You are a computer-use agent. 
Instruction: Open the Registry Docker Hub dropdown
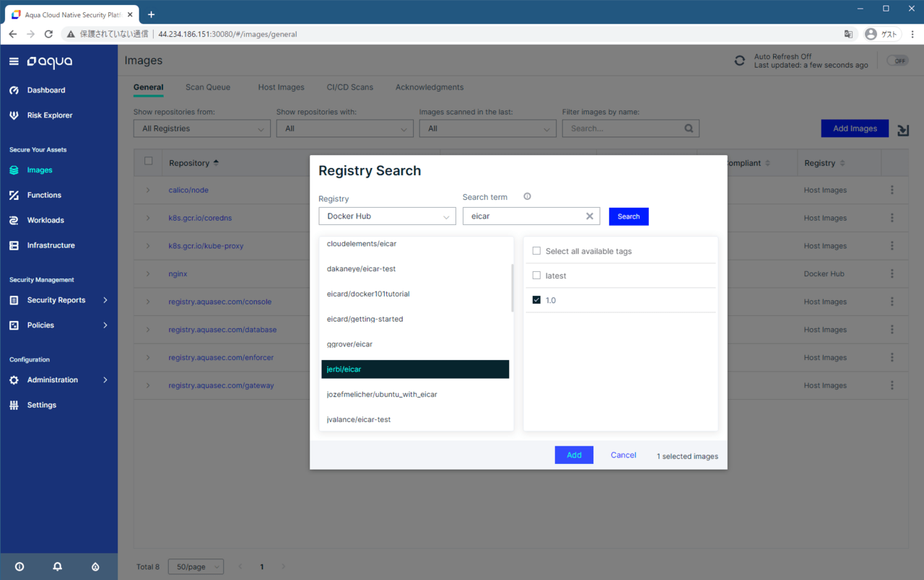(x=387, y=216)
